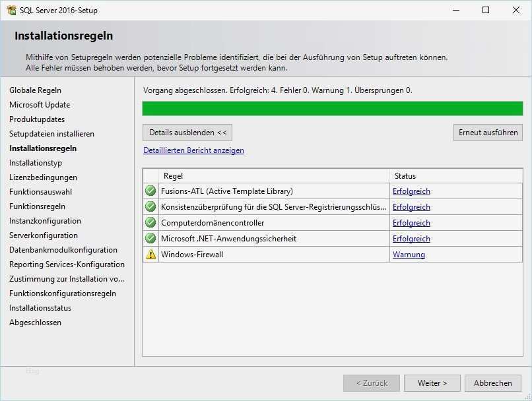Open Erfolgreich link for .NET-Anwendungssicherheit
This screenshot has width=532, height=401.
(x=411, y=239)
